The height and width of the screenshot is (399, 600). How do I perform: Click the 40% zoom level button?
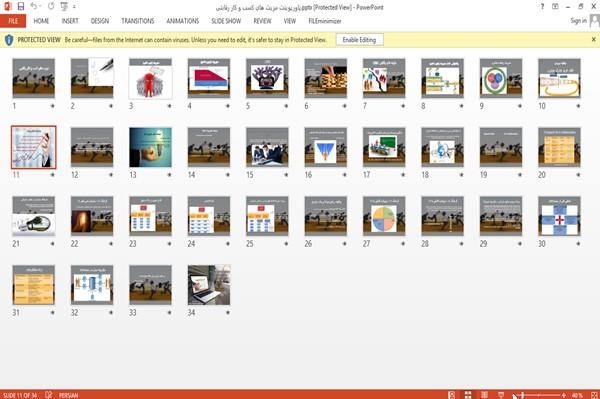pos(577,395)
